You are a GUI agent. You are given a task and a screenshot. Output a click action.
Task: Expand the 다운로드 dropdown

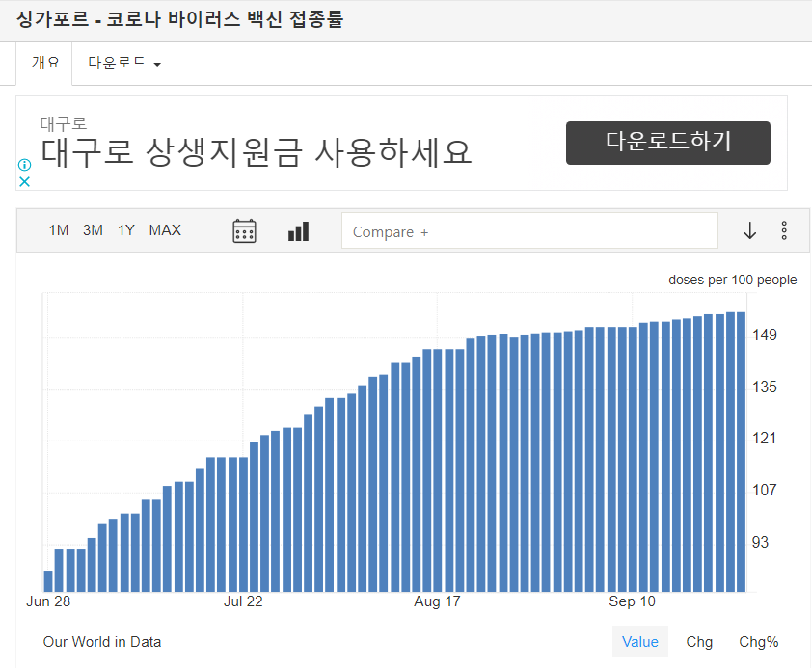[124, 63]
